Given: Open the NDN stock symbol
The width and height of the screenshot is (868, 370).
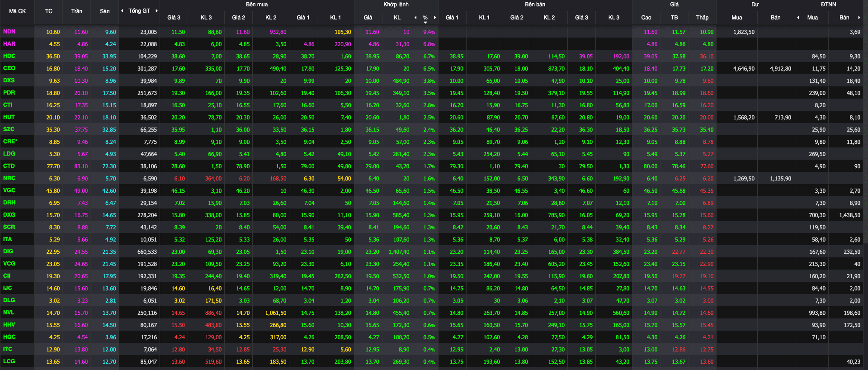Looking at the screenshot, I should [9, 32].
